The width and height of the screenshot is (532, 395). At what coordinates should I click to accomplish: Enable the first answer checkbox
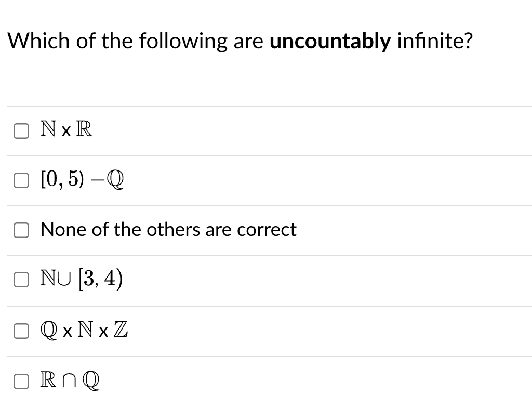[x=21, y=131]
